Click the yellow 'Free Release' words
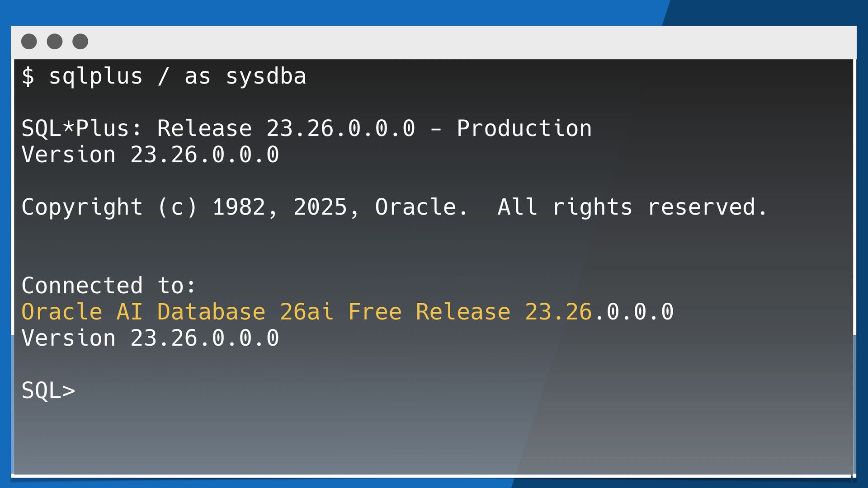Image resolution: width=868 pixels, height=488 pixels. [x=429, y=312]
